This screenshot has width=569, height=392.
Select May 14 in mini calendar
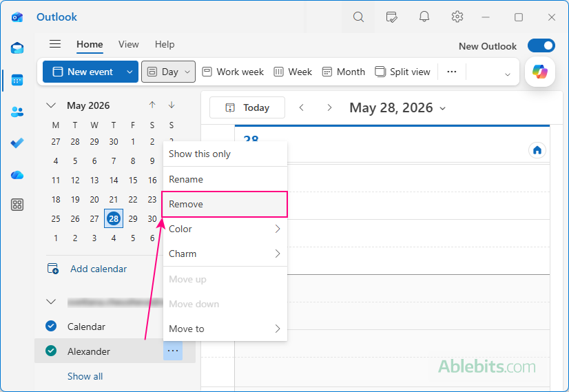[114, 180]
